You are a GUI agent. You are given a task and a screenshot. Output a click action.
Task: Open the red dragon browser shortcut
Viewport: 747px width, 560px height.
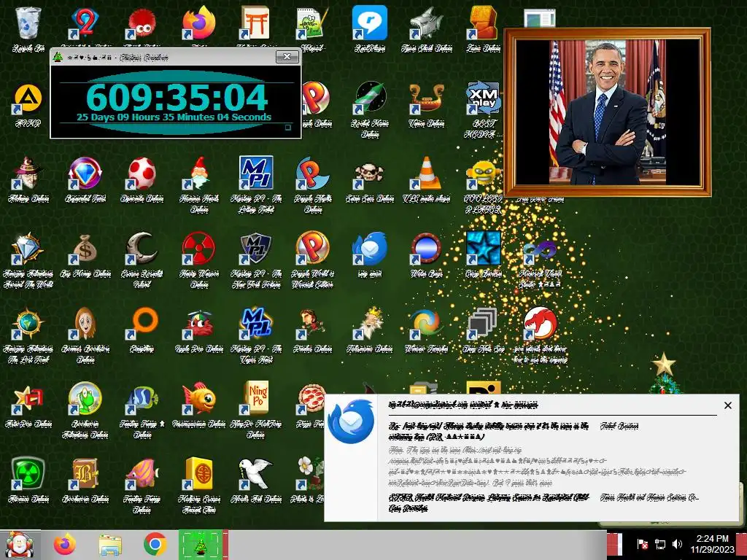pos(540,324)
